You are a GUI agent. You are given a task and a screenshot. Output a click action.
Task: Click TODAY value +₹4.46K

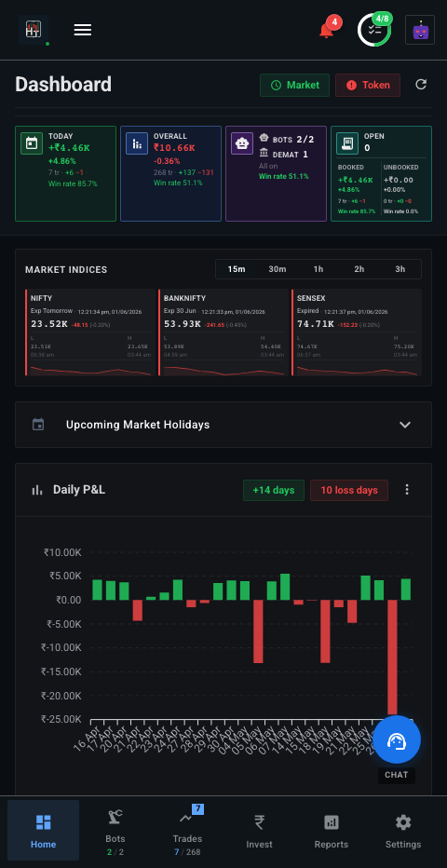[x=69, y=148]
